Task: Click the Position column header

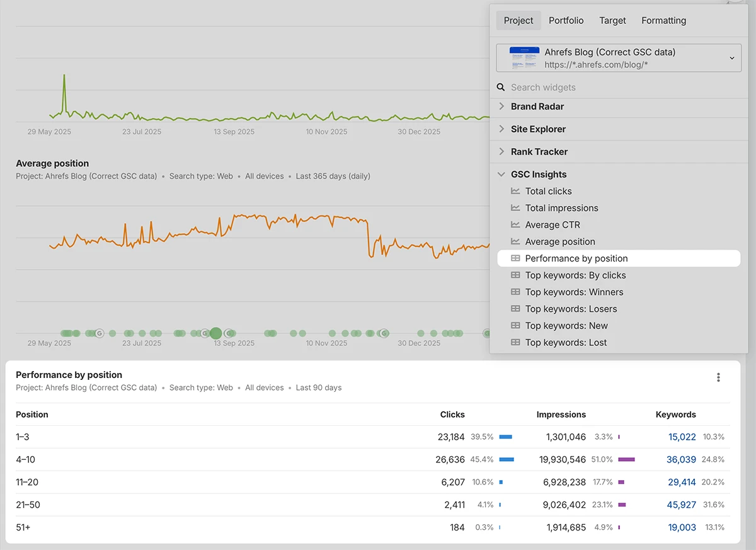Action: (x=32, y=415)
